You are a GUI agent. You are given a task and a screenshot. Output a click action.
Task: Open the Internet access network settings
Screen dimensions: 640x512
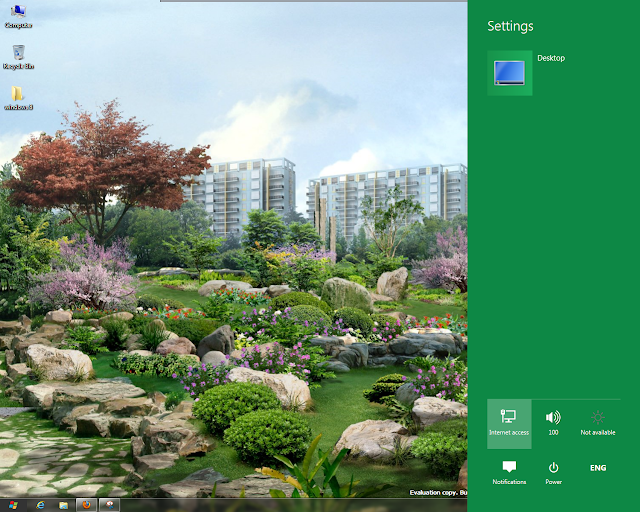pyautogui.click(x=509, y=424)
